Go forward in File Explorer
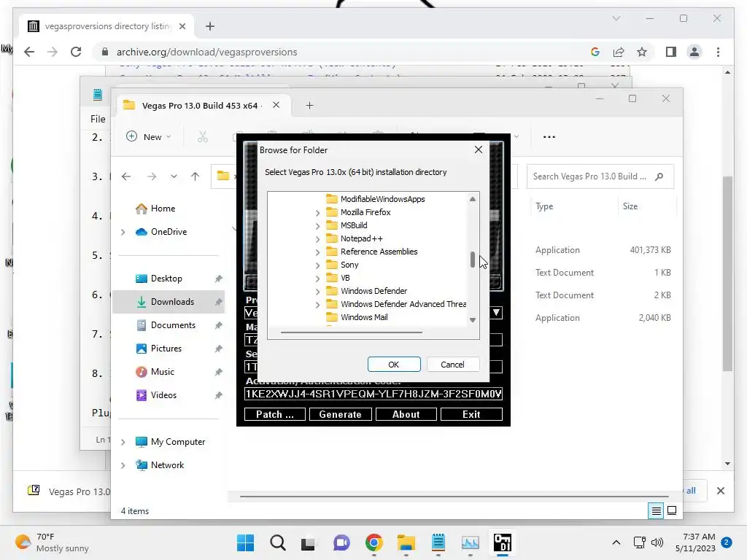747x560 pixels. [152, 176]
